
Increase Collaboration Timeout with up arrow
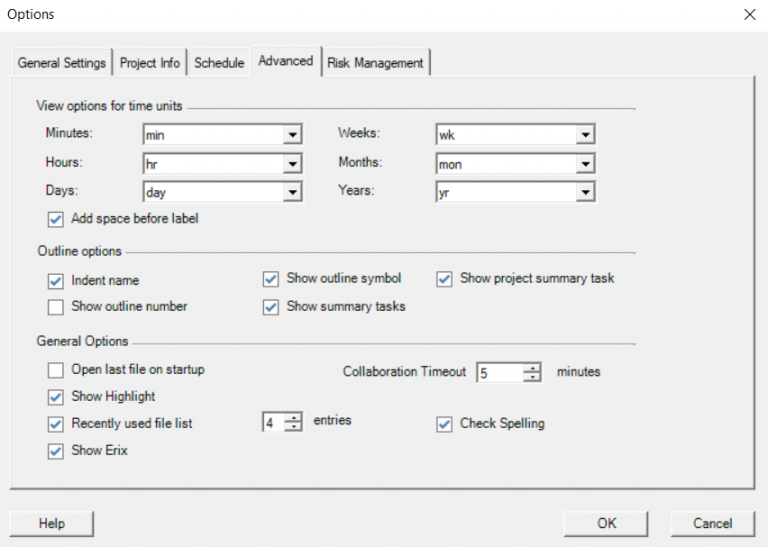532,367
